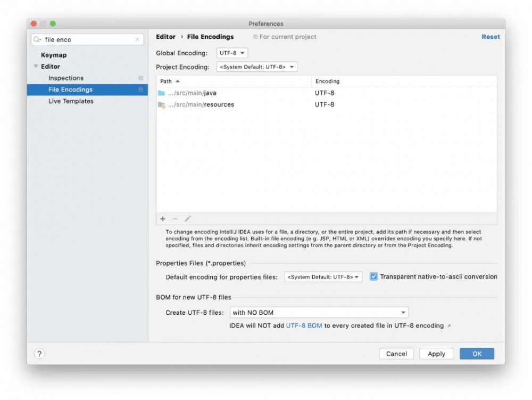The image size is (532, 400).
Task: Click the file enco search field
Action: pyautogui.click(x=88, y=39)
